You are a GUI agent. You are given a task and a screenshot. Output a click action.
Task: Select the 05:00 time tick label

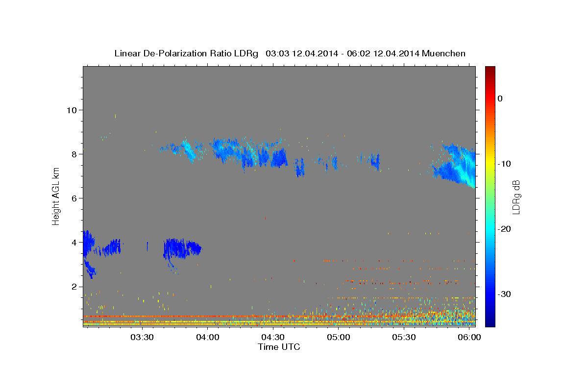339,338
